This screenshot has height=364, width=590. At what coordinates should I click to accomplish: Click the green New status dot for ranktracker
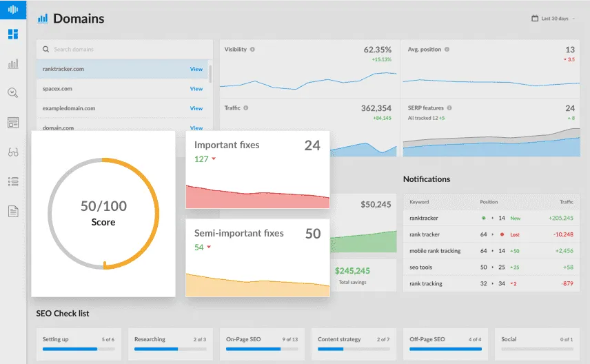tap(484, 218)
